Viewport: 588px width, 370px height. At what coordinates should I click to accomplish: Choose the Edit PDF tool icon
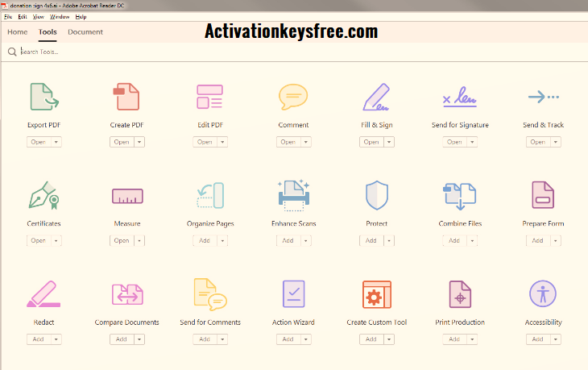pos(210,97)
